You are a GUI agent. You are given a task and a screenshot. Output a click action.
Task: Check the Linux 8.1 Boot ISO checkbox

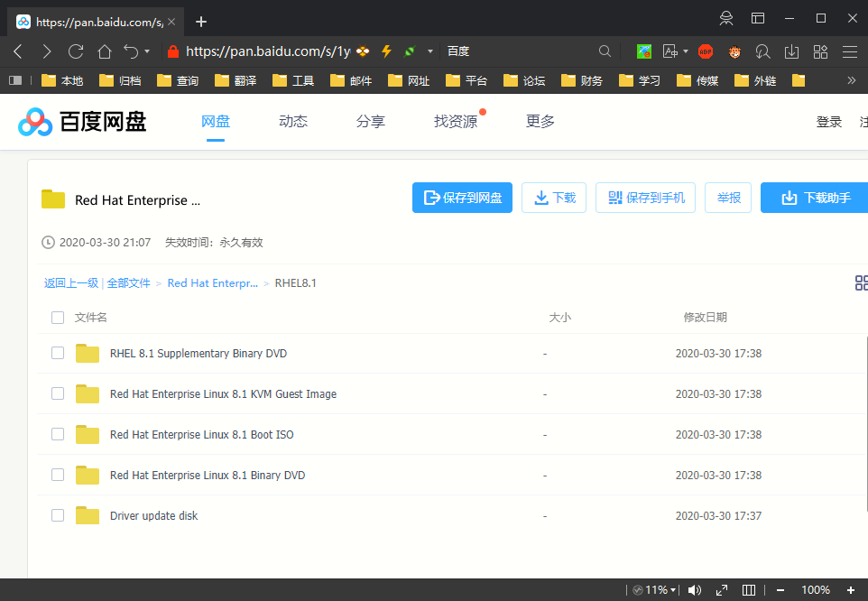pyautogui.click(x=58, y=434)
